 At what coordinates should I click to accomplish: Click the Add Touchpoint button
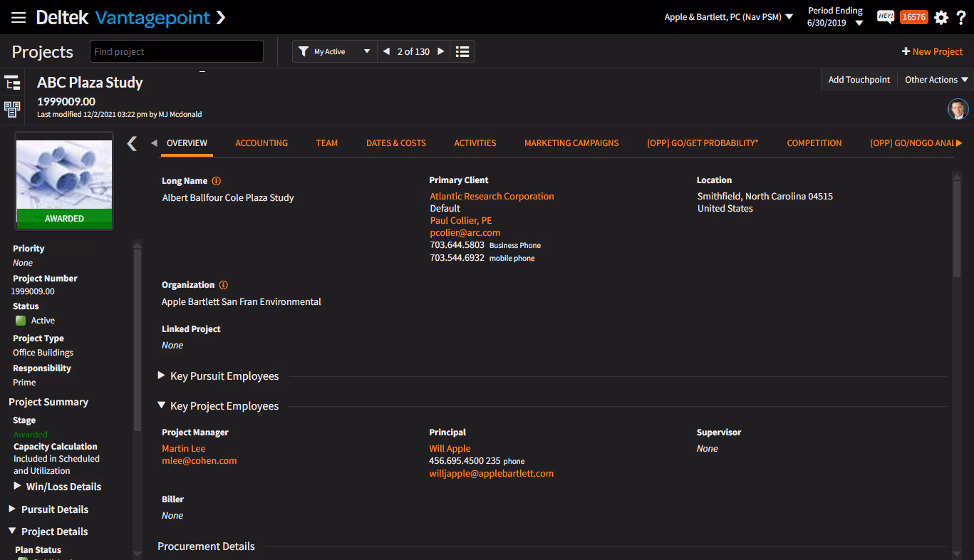coord(859,80)
